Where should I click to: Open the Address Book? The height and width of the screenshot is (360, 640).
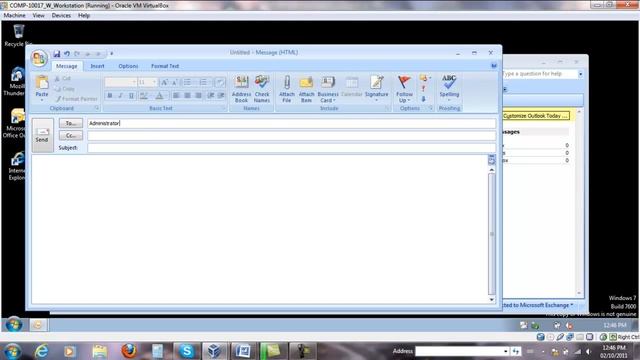241,89
